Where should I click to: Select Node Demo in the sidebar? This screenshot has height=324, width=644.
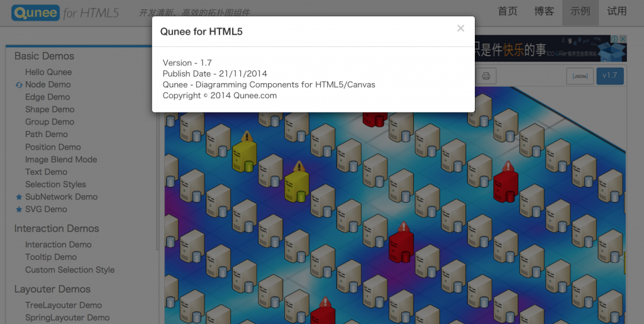pos(48,84)
